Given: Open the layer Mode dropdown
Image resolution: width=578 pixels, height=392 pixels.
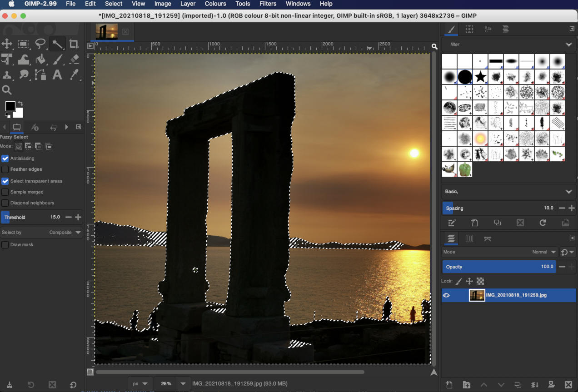Looking at the screenshot, I should [x=543, y=252].
